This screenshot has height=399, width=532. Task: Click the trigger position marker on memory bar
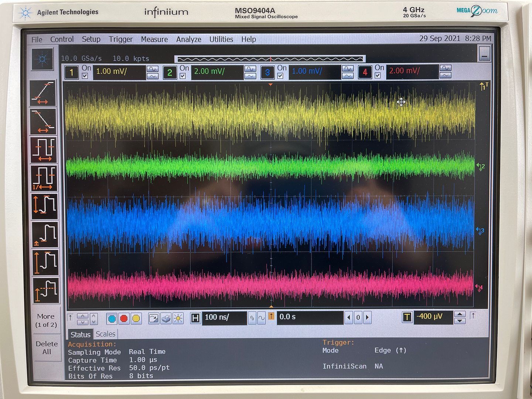click(270, 59)
